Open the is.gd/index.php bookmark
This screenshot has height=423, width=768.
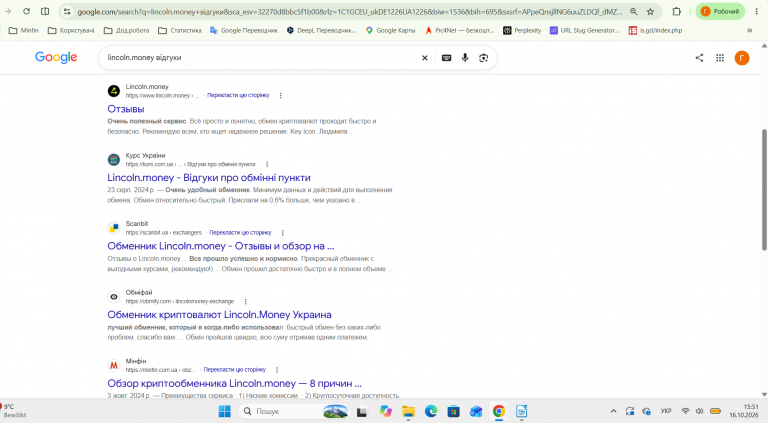coord(655,30)
